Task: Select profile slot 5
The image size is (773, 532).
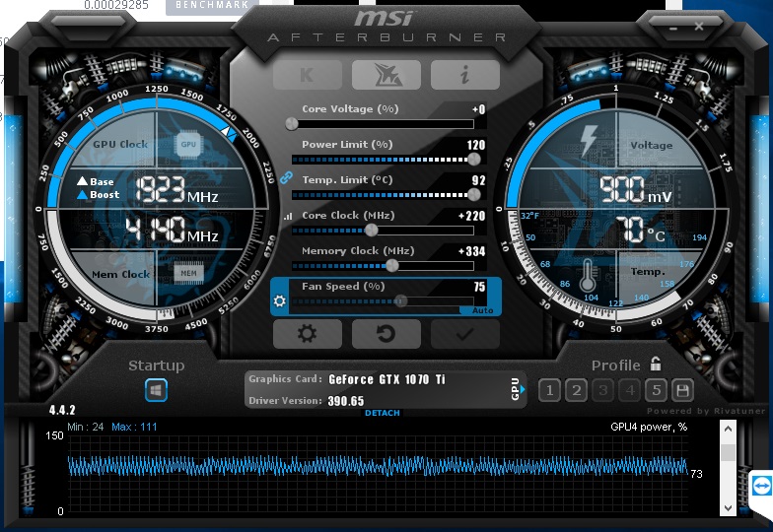Action: pyautogui.click(x=657, y=390)
